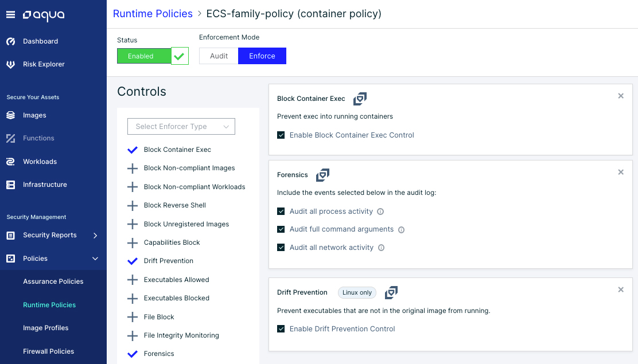Click Runtime Policies breadcrumb link
The image size is (638, 364).
(153, 14)
